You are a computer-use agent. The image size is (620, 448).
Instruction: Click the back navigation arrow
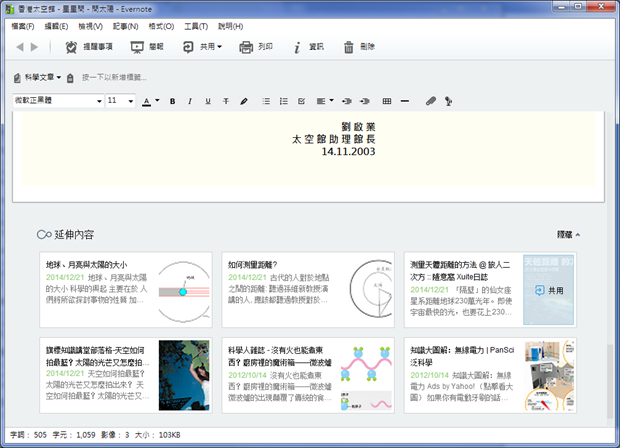[x=20, y=47]
